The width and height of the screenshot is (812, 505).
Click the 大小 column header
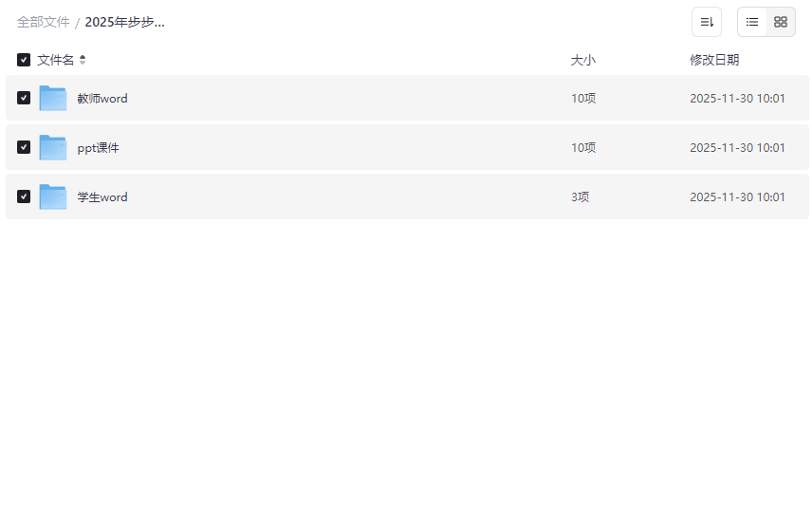582,60
